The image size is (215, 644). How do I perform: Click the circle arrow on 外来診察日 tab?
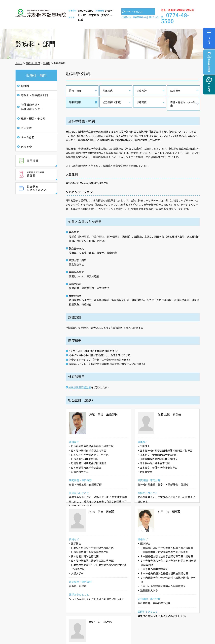tap(96, 102)
